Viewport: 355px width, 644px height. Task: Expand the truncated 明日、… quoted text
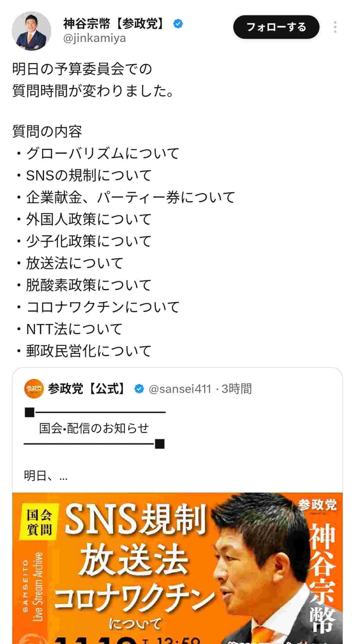(46, 476)
